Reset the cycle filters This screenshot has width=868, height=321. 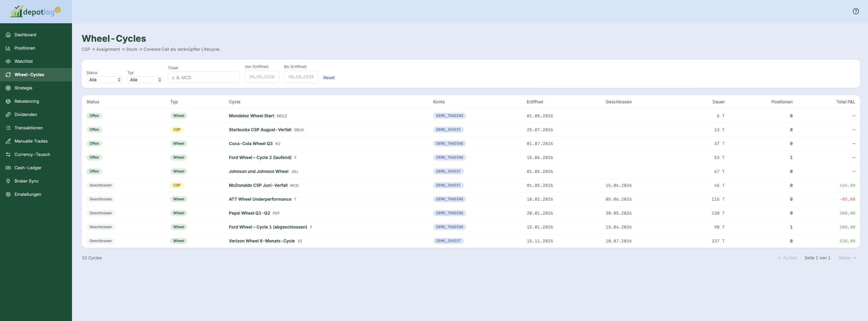pyautogui.click(x=329, y=77)
